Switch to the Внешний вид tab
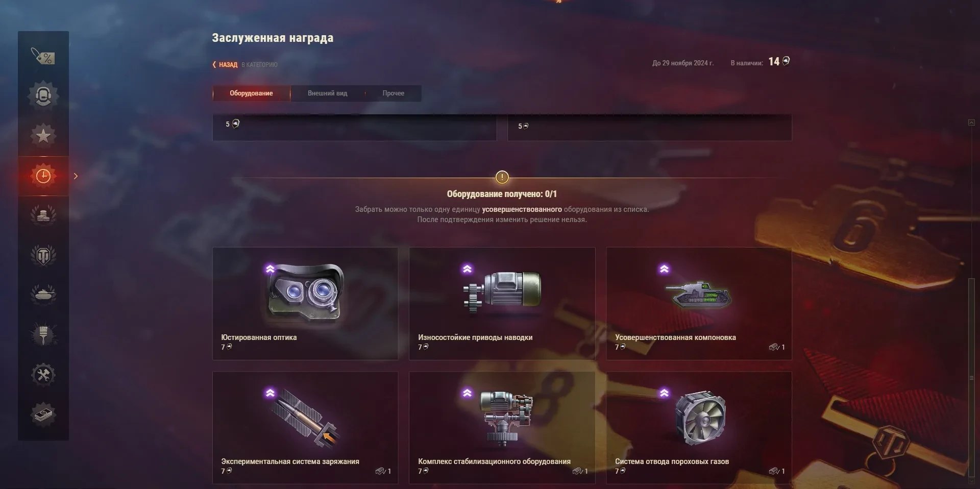Viewport: 980px width, 489px height. click(x=327, y=93)
